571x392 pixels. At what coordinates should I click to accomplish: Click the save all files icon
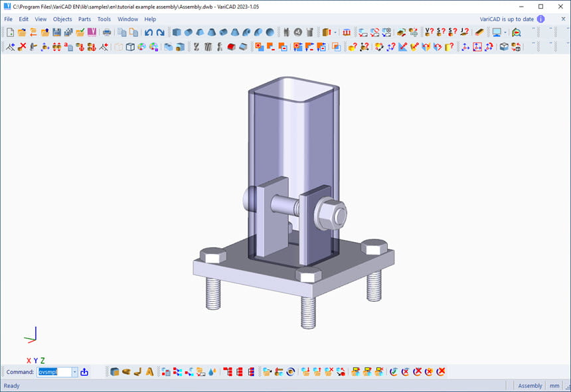(68, 33)
